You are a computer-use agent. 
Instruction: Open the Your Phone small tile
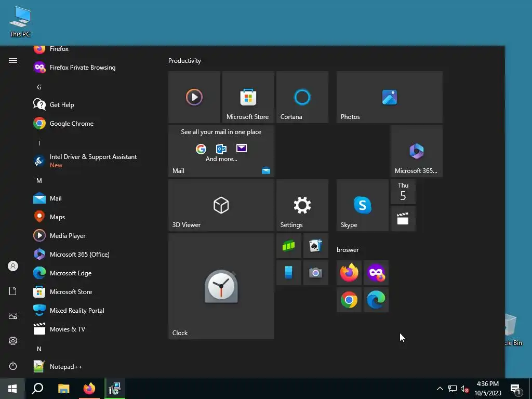[289, 273]
